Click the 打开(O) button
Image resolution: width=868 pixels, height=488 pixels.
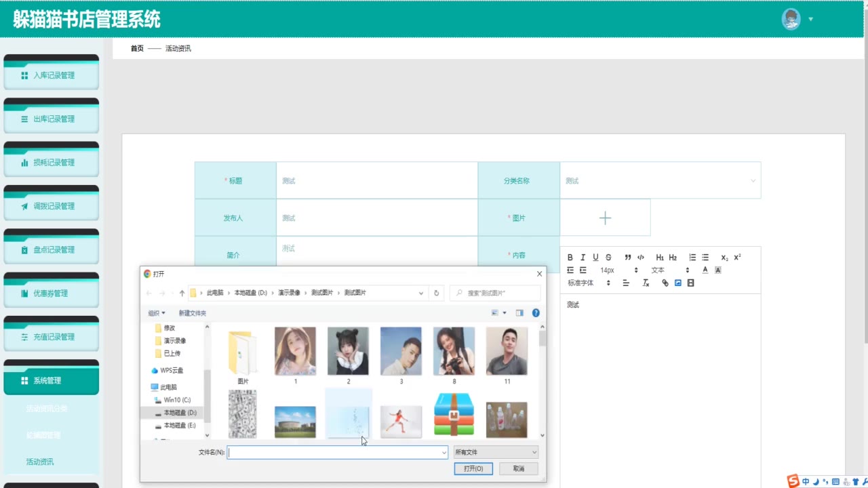coord(473,468)
